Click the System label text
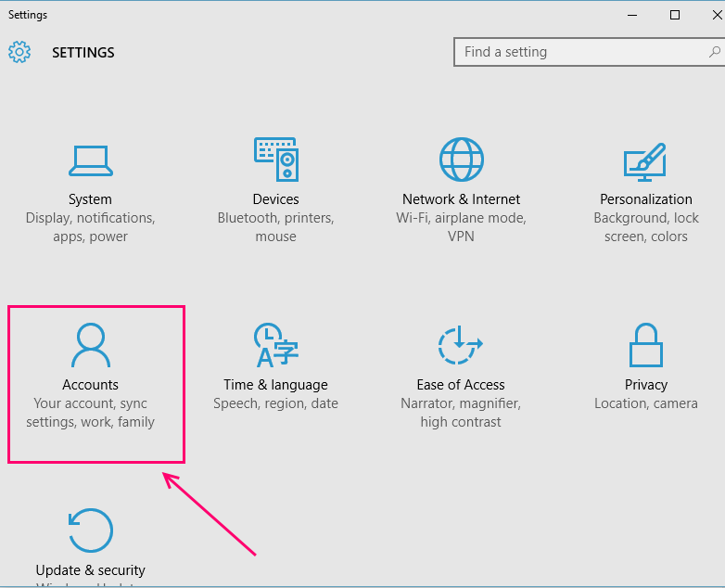The width and height of the screenshot is (725, 588). (x=90, y=199)
